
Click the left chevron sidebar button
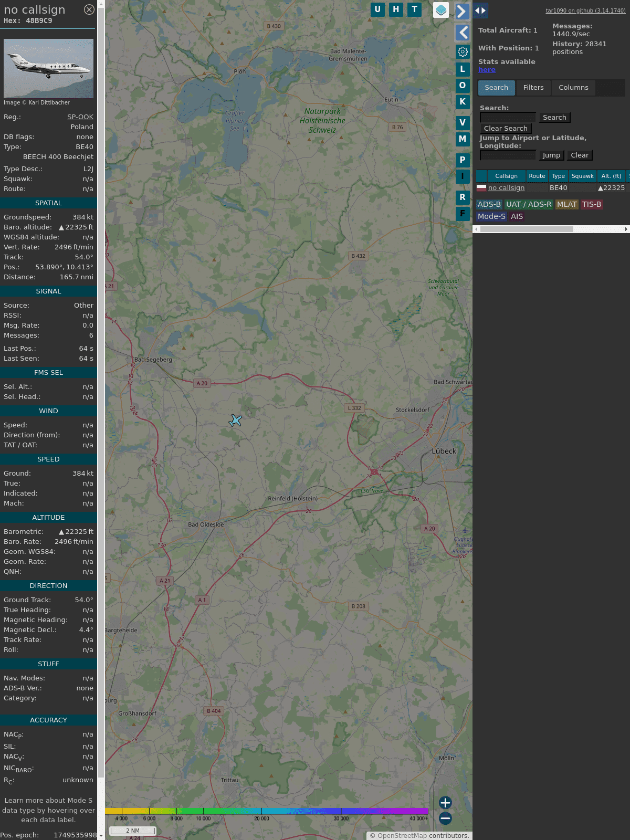click(462, 33)
